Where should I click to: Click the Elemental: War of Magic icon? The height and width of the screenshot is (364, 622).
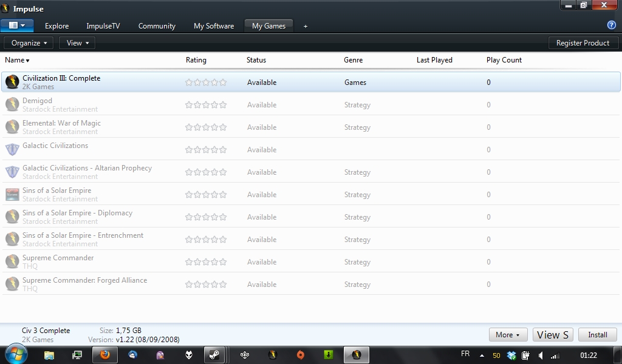[12, 127]
